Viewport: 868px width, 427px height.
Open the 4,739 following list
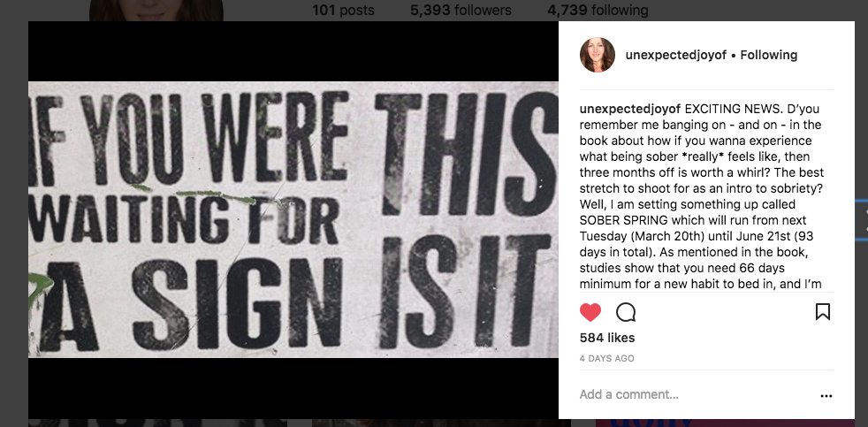coord(598,11)
